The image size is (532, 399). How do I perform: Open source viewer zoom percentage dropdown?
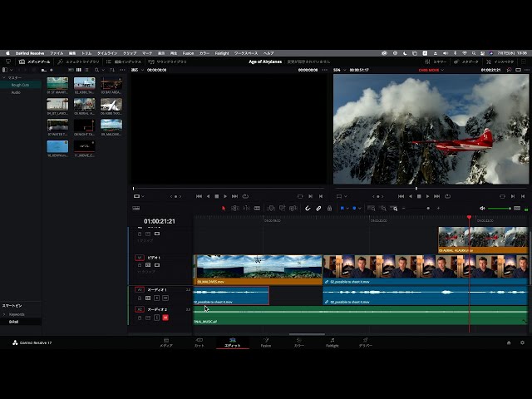tap(138, 70)
